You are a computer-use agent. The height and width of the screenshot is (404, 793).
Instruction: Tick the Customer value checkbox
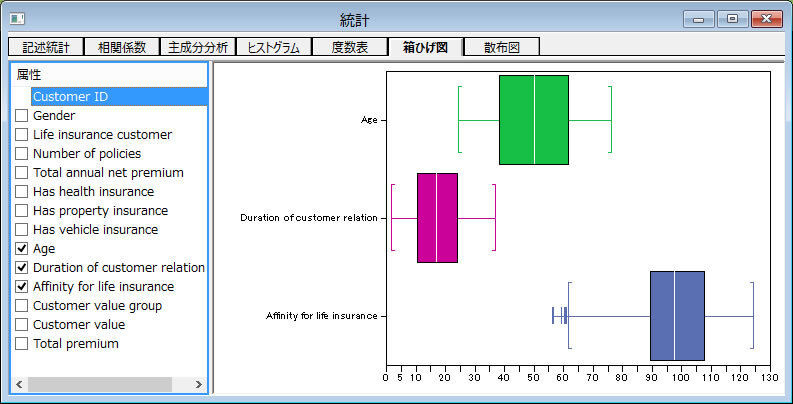click(x=21, y=325)
